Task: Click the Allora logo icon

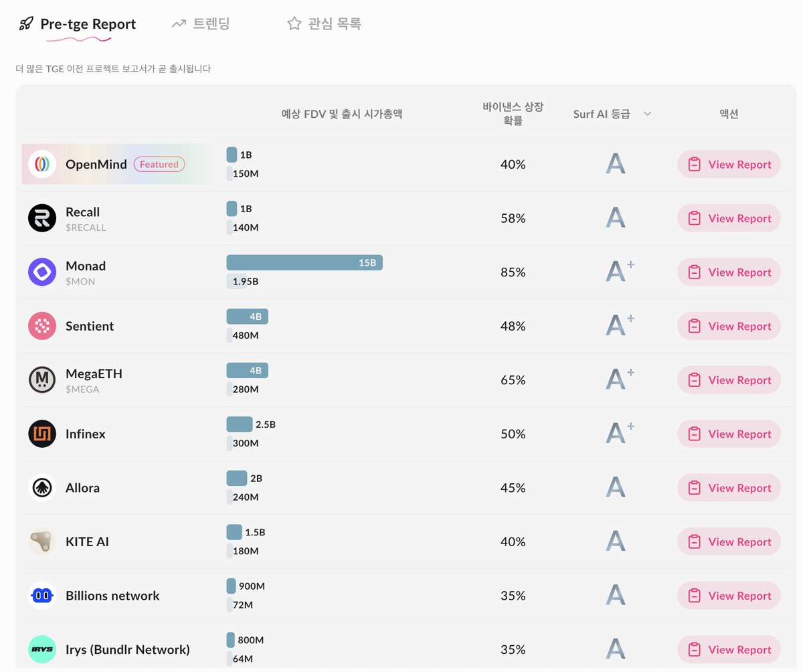Action: coord(42,488)
